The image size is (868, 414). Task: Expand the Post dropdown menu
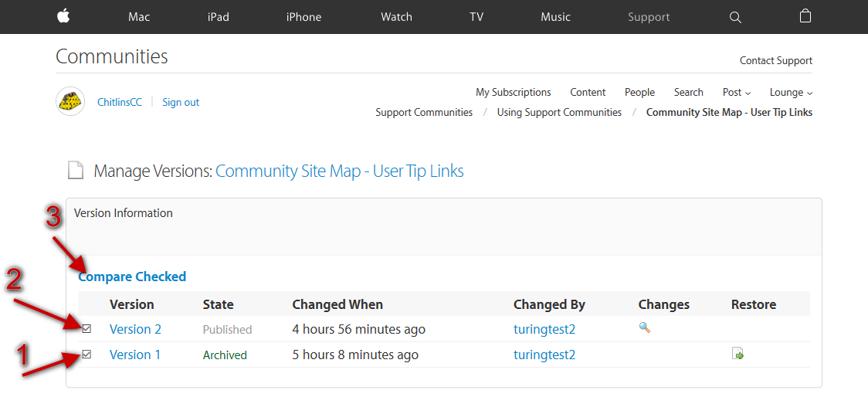(737, 92)
